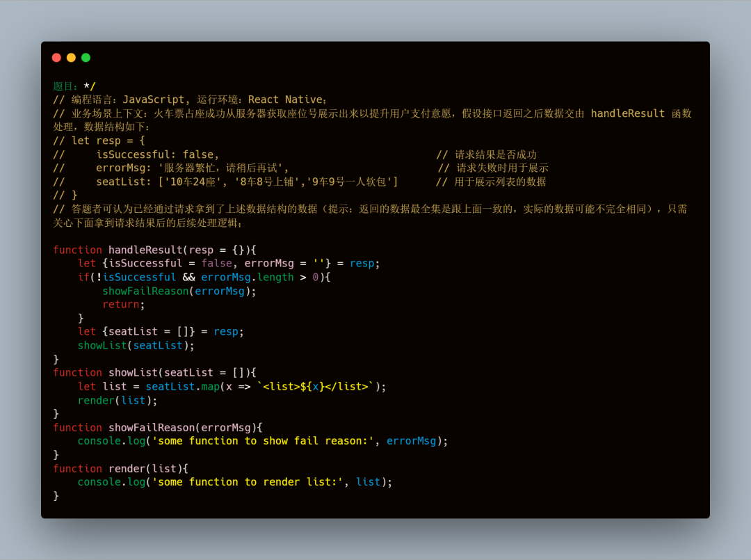Click the comment line starting with '// 答题者可认为'
The width and height of the screenshot is (751, 560).
(x=370, y=209)
